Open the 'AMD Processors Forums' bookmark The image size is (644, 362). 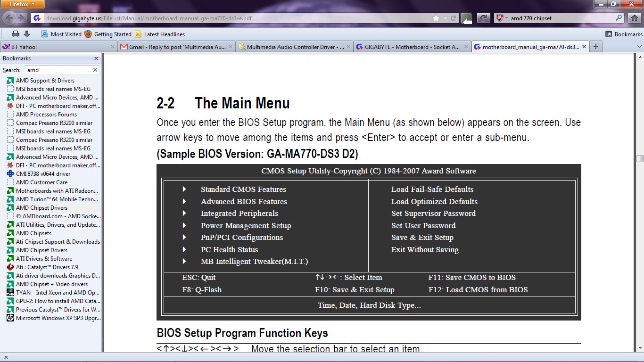46,115
